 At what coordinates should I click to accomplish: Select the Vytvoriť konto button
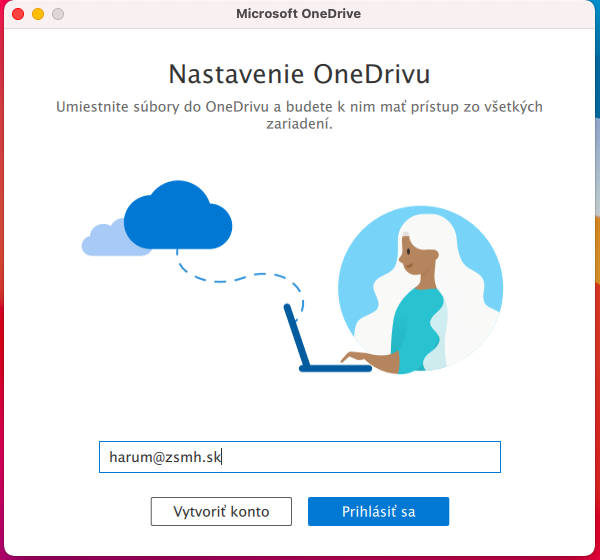point(221,511)
